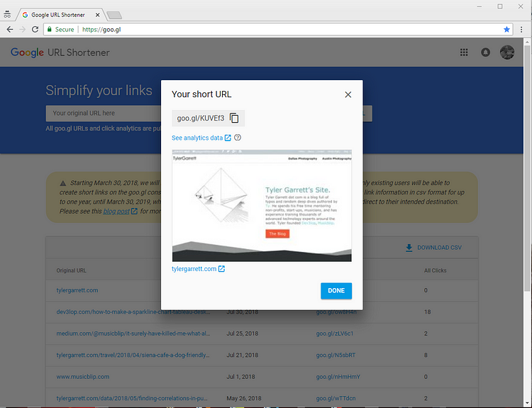Click the Jul 21, 2018 date cell
The width and height of the screenshot is (532, 408).
(243, 355)
